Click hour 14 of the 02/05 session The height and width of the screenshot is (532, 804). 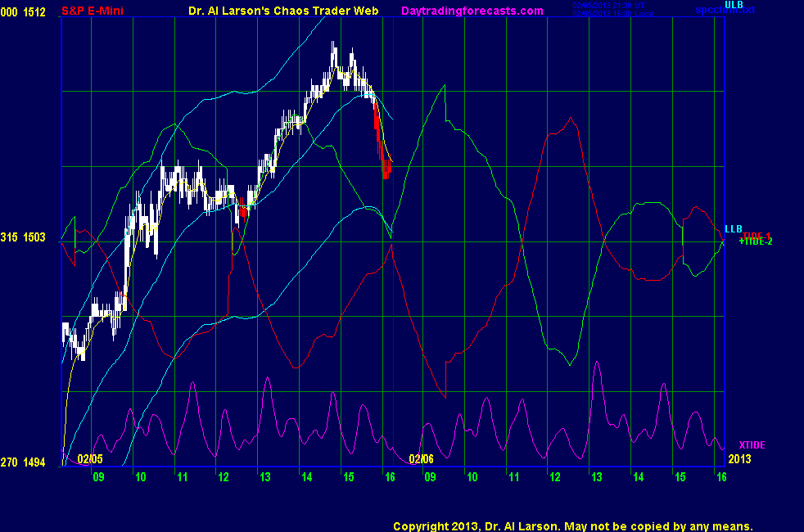click(x=307, y=477)
